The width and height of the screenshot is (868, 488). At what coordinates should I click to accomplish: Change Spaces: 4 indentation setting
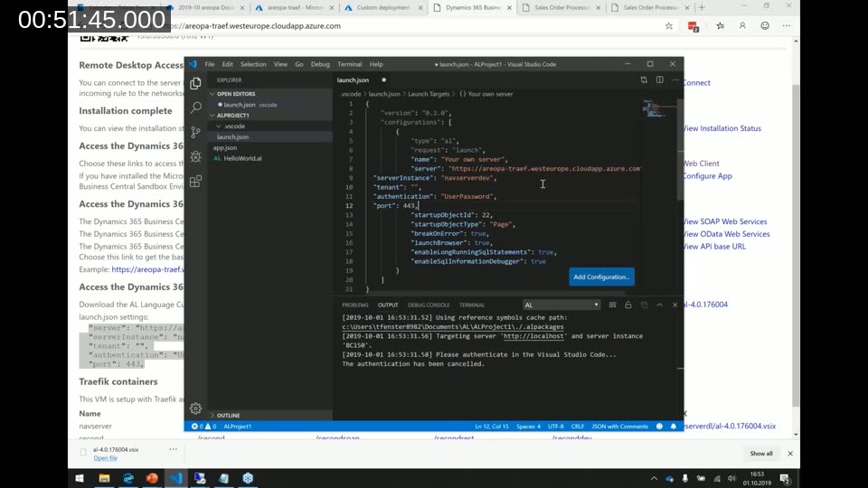pos(528,427)
